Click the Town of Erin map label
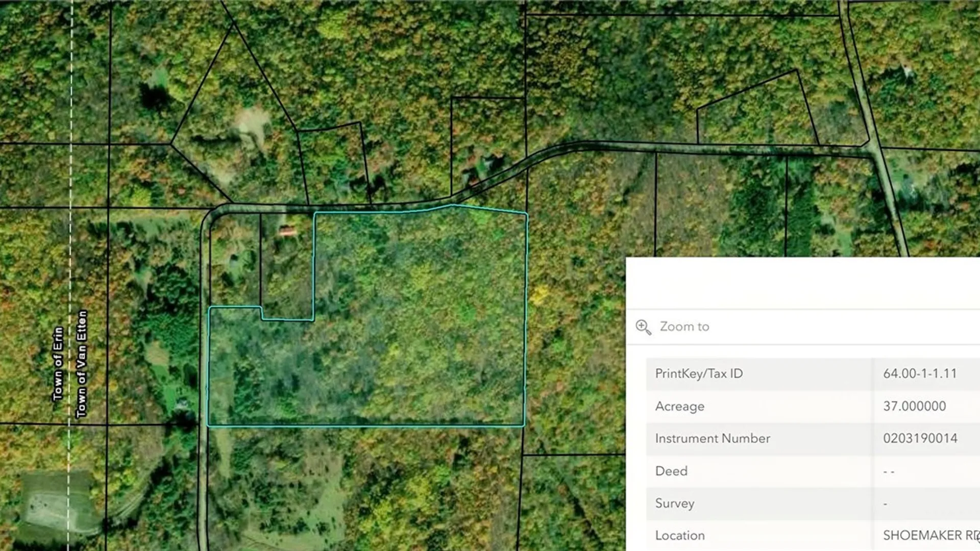The width and height of the screenshot is (980, 551). [x=58, y=363]
